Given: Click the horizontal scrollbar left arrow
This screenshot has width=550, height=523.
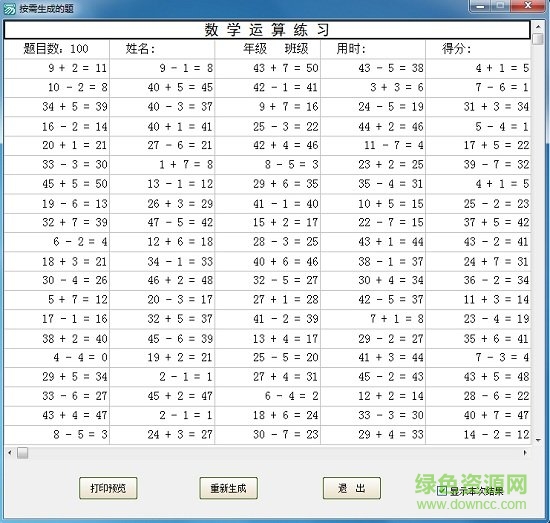Looking at the screenshot, I should coord(10,452).
